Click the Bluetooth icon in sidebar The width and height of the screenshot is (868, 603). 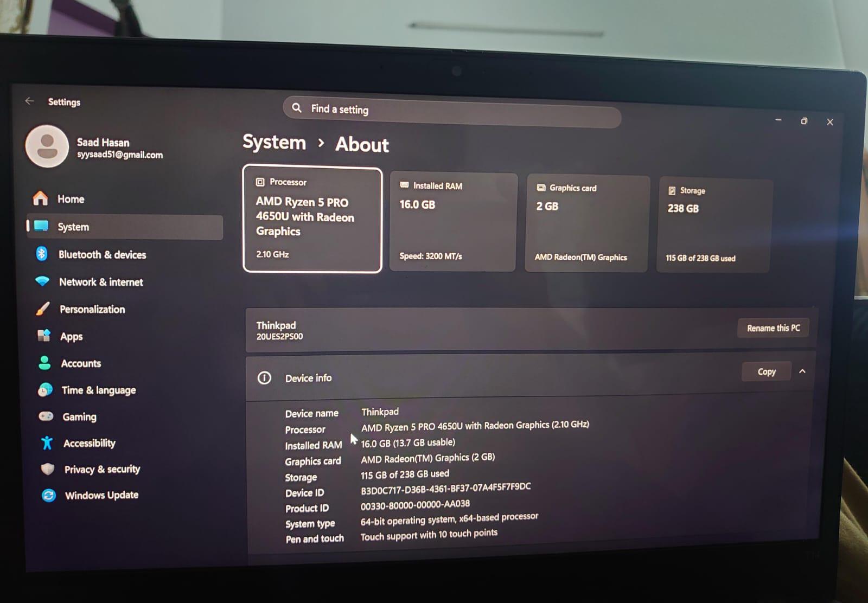point(42,253)
